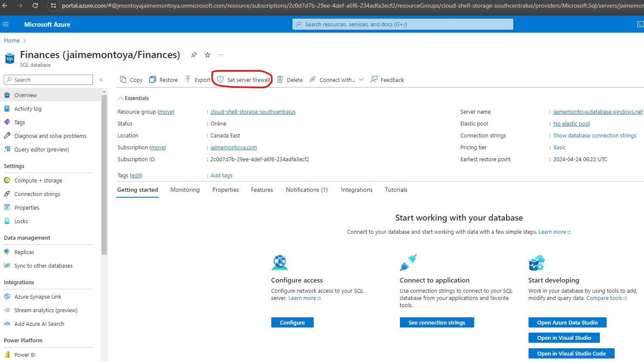Click move link next to Resource group

pyautogui.click(x=166, y=112)
